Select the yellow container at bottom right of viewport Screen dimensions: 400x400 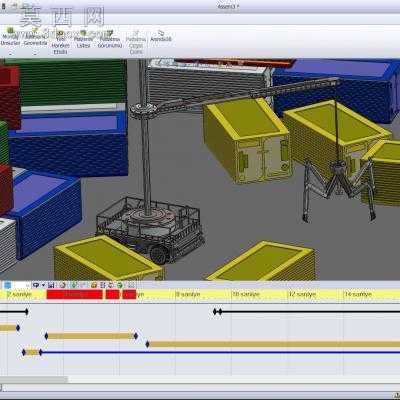(x=263, y=262)
